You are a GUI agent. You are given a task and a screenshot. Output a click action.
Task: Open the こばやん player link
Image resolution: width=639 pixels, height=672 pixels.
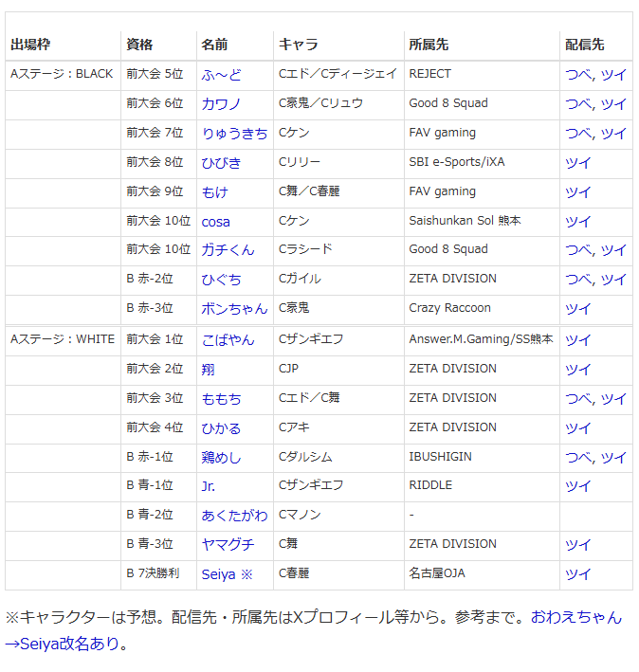[228, 340]
